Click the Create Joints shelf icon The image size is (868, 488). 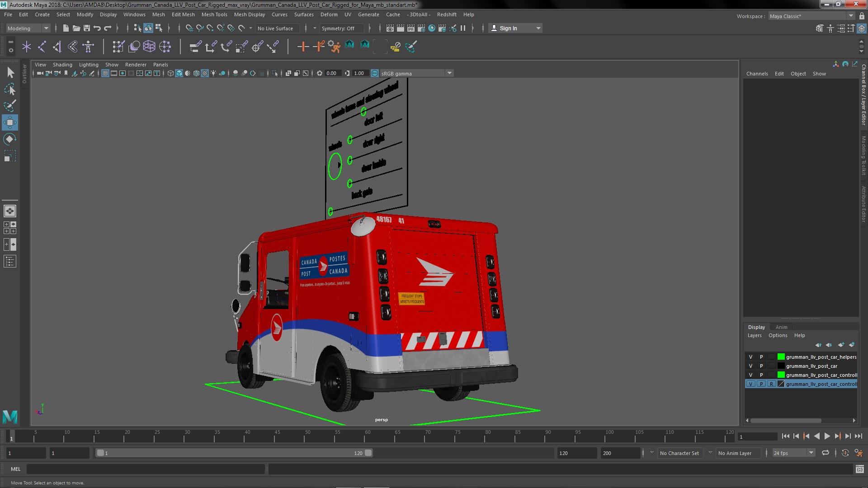[x=42, y=47]
